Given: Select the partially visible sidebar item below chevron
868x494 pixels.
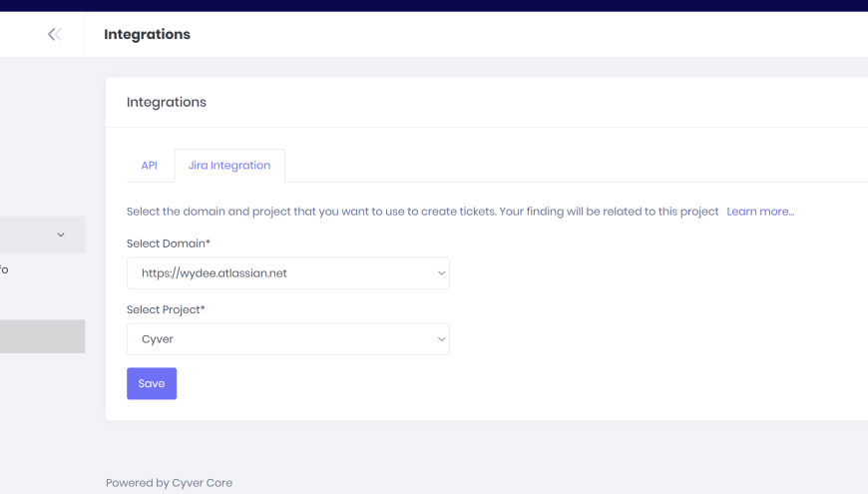Looking at the screenshot, I should point(5,269).
